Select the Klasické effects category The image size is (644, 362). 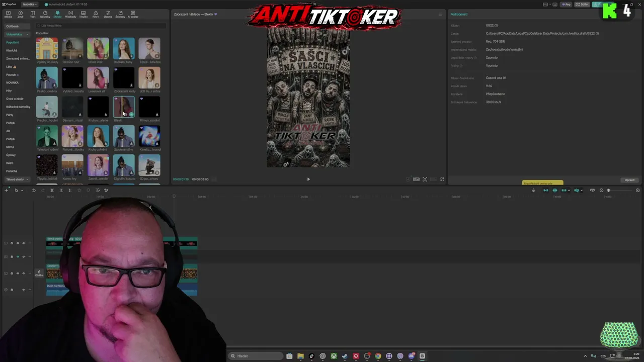tap(12, 50)
